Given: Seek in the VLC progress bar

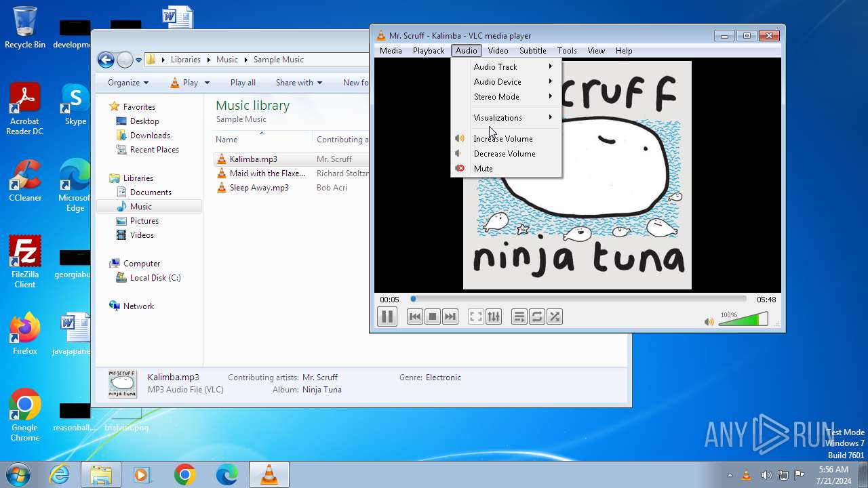Looking at the screenshot, I should [x=579, y=299].
